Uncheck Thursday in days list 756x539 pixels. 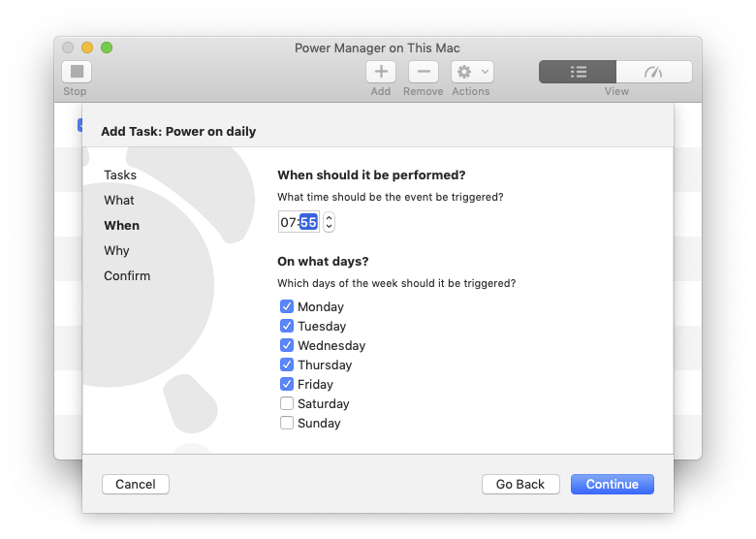pyautogui.click(x=287, y=365)
